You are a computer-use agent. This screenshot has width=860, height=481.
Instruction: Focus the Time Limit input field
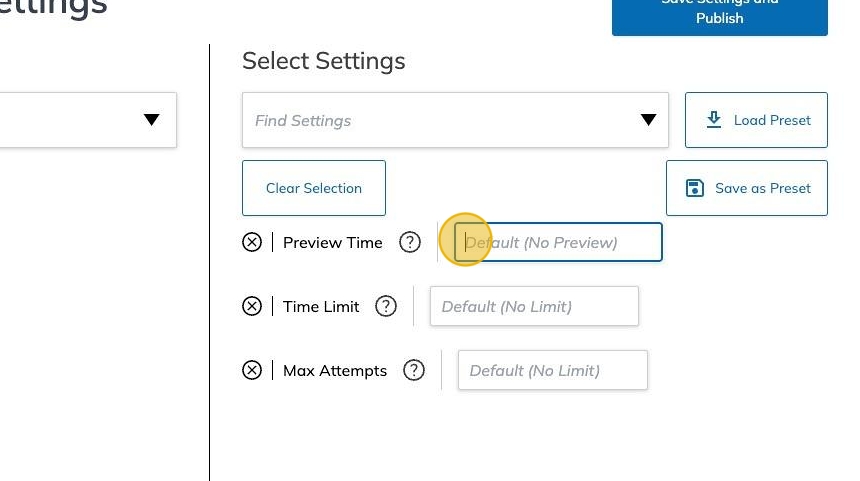[534, 306]
